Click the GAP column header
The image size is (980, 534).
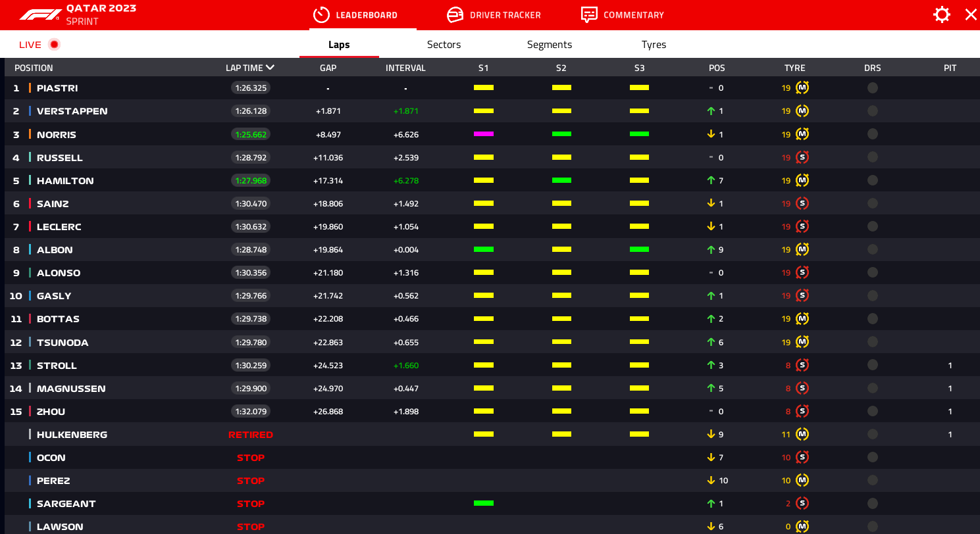pyautogui.click(x=328, y=68)
